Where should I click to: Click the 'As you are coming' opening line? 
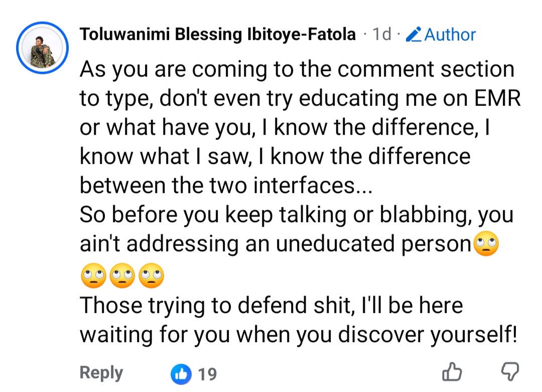(x=297, y=69)
